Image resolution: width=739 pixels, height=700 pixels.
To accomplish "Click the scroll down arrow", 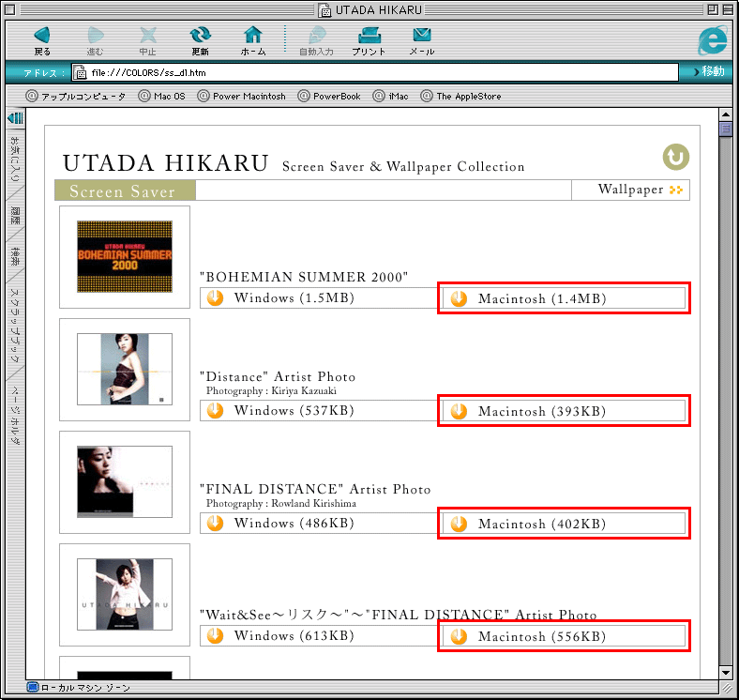I will point(726,672).
